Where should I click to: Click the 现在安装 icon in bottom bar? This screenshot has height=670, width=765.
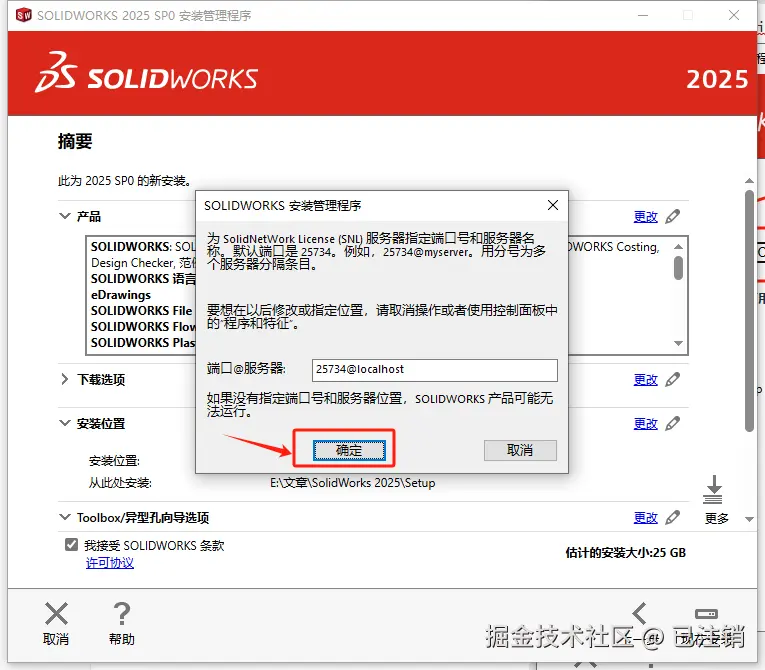point(706,614)
